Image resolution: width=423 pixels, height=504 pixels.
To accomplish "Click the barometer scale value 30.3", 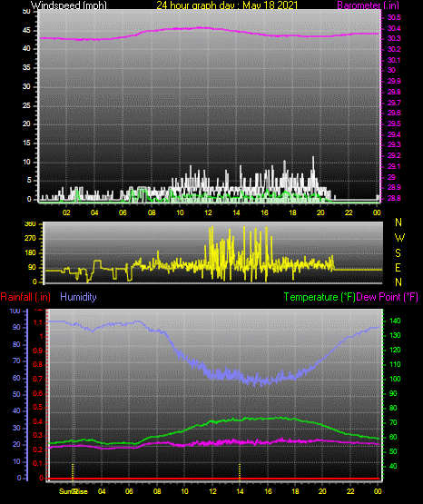I will (x=394, y=38).
